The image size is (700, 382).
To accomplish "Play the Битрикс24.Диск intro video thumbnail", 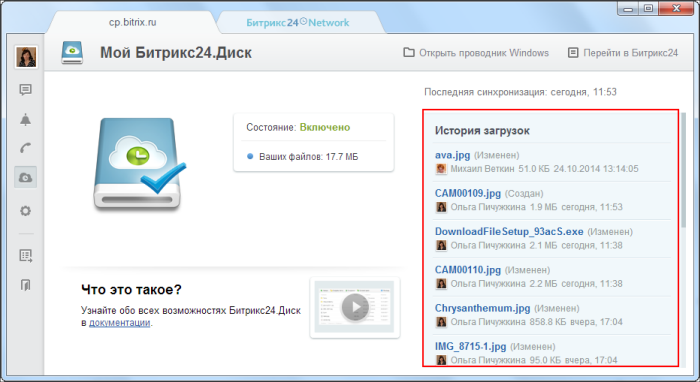I will (355, 307).
